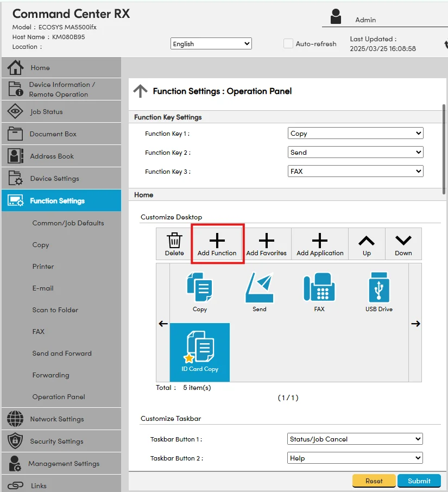448x492 pixels.
Task: Expand Taskbar Button 1 dropdown
Action: tap(355, 439)
